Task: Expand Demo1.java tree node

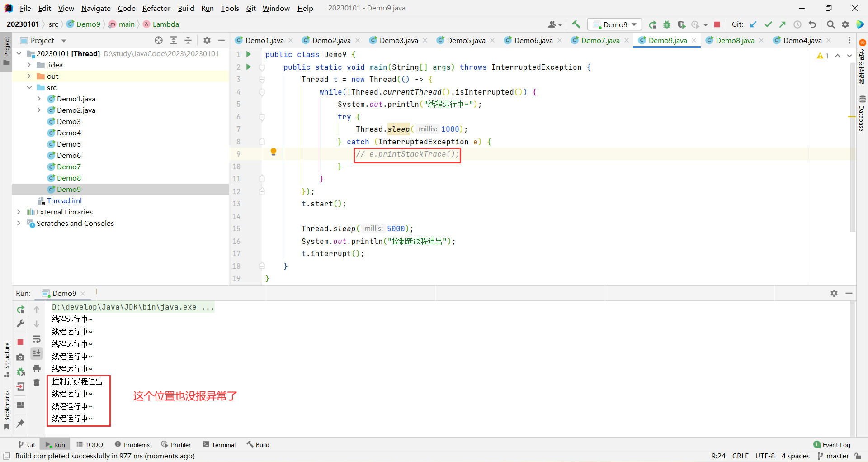Action: click(x=39, y=99)
